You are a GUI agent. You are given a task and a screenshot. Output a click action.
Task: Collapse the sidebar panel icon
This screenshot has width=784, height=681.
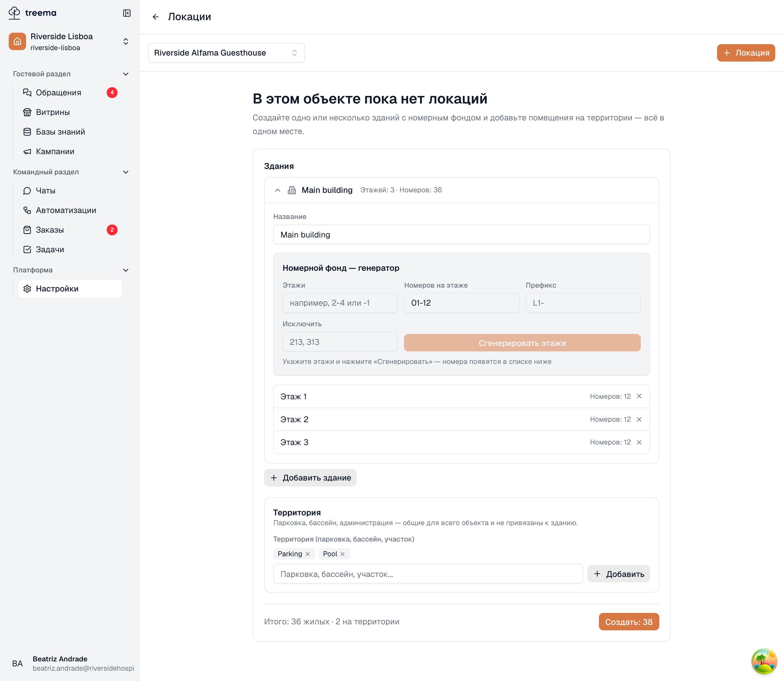(x=127, y=13)
